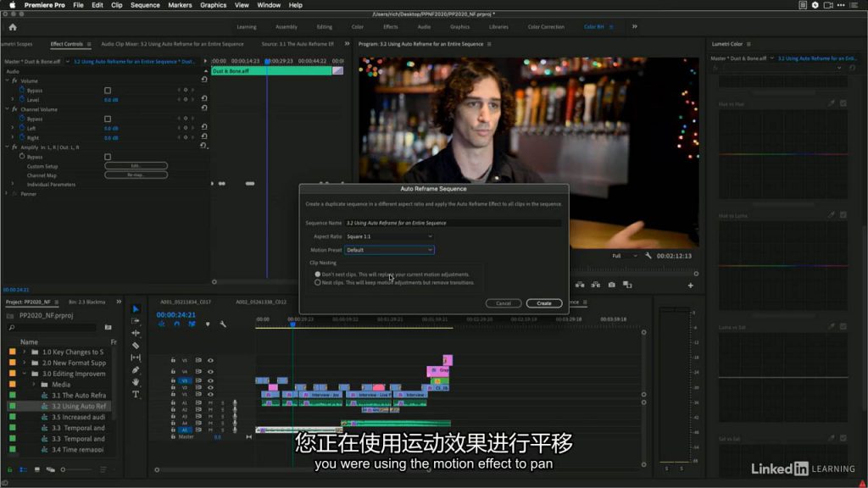
Task: Export frame with camera icon
Action: 612,285
